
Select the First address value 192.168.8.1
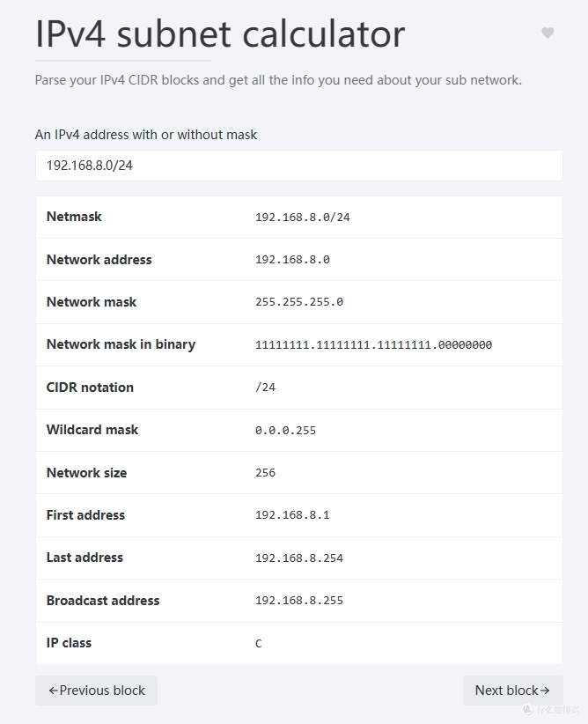(292, 515)
